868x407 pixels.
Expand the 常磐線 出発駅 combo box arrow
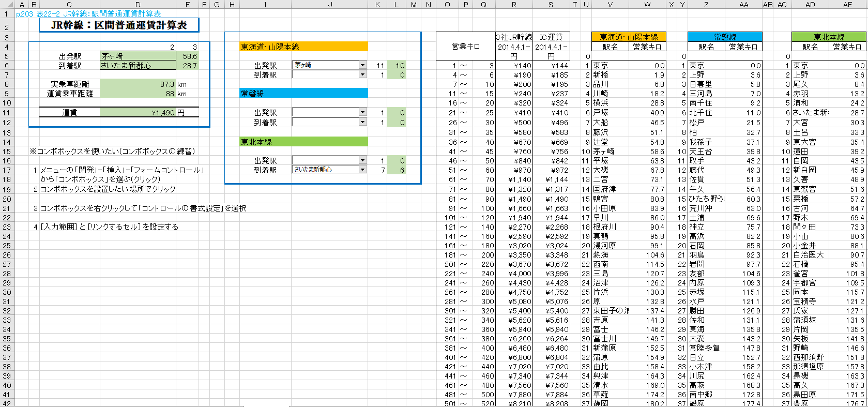pyautogui.click(x=362, y=112)
